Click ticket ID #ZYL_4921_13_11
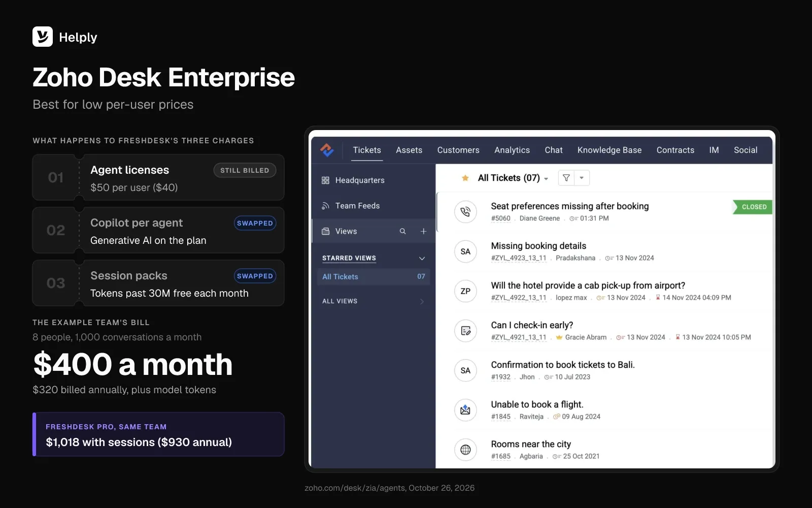Viewport: 812px width, 508px height. click(519, 337)
